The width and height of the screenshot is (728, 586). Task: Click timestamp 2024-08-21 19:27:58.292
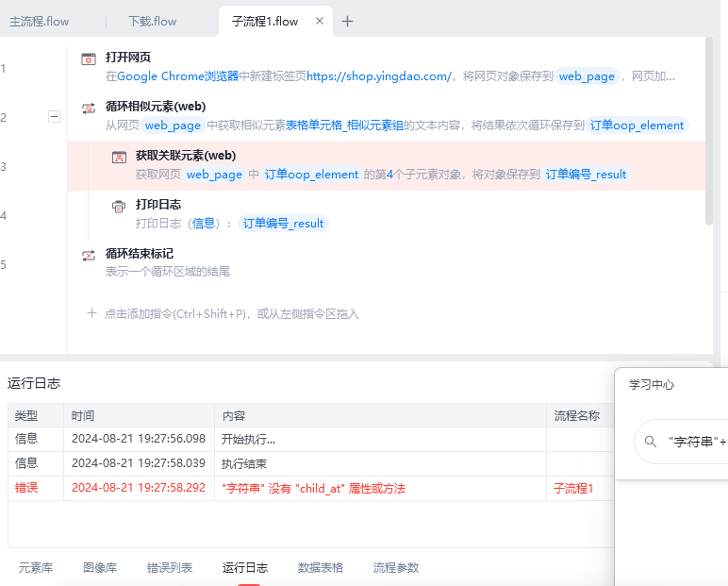point(139,488)
